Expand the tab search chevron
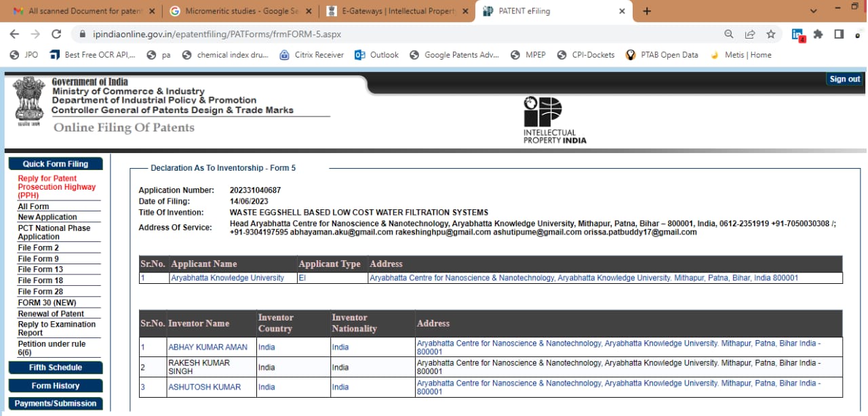Screen dimensions: 868x416 tap(814, 11)
